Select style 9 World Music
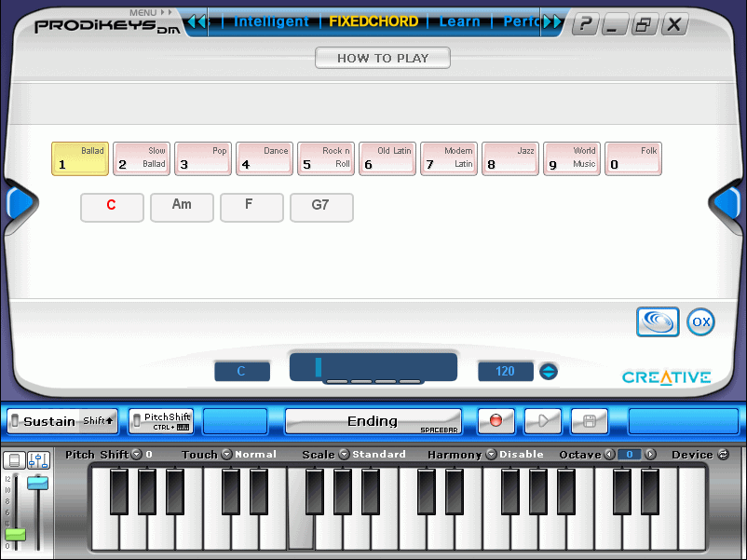This screenshot has width=747, height=560. click(572, 158)
